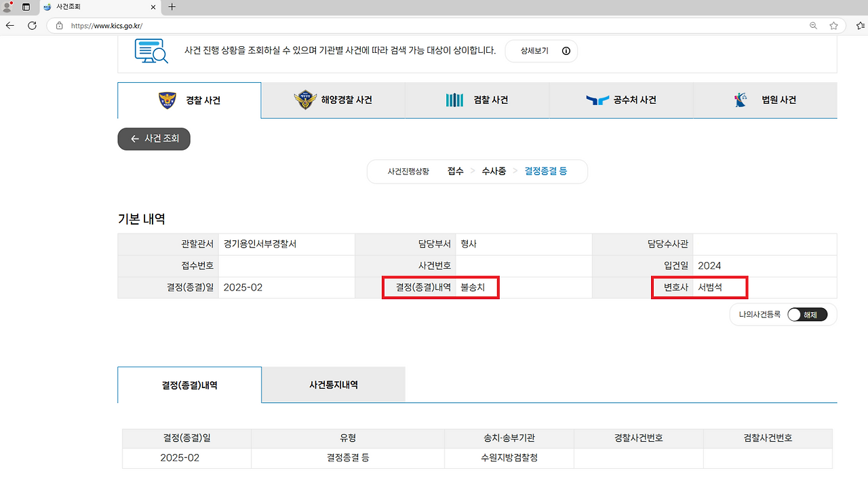Open a new browser tab with the plus button
This screenshot has width=868, height=496.
pos(172,7)
